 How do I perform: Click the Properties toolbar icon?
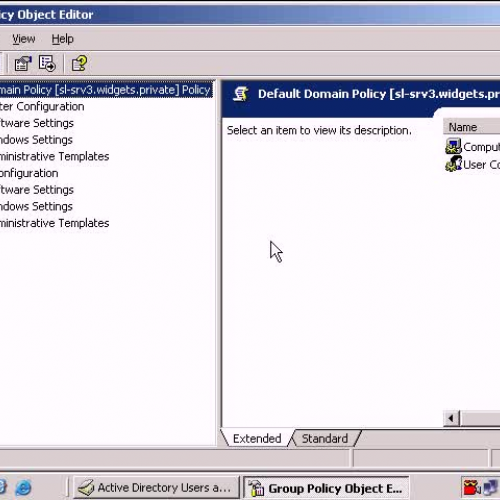click(23, 63)
